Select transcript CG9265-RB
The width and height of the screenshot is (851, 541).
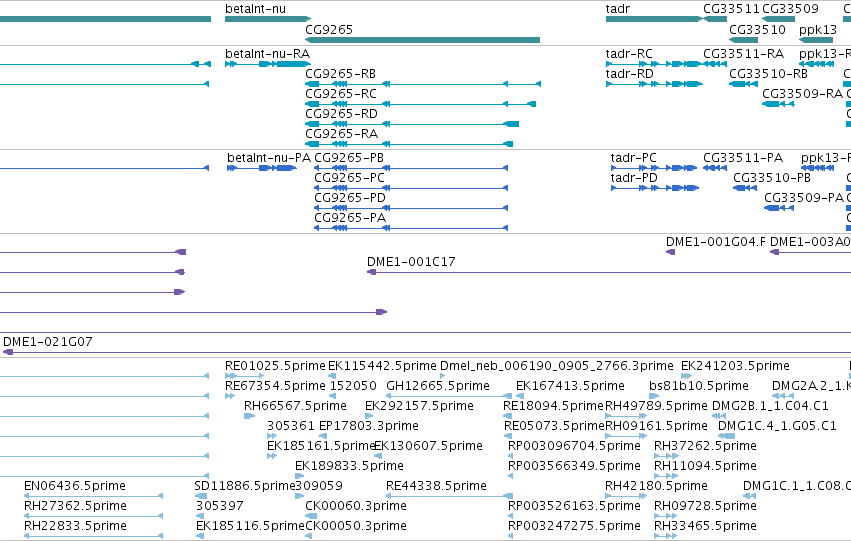(x=423, y=84)
